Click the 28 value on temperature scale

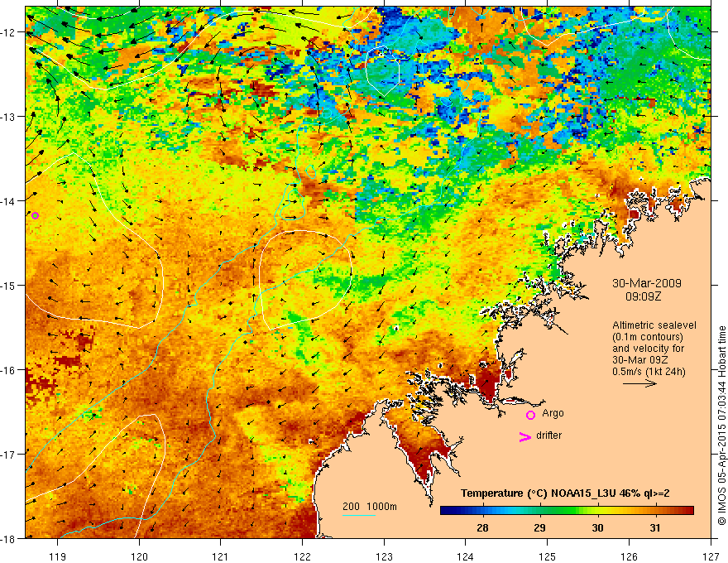point(482,527)
